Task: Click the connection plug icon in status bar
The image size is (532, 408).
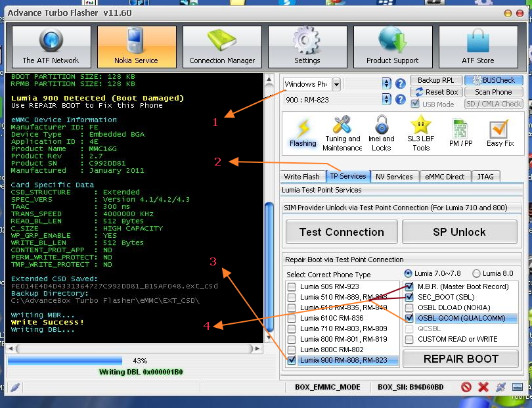Action: click(x=500, y=387)
